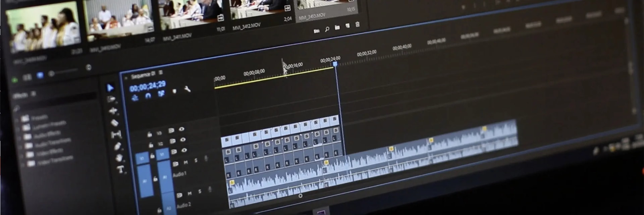
Task: Select the Razor tool
Action: [114, 123]
